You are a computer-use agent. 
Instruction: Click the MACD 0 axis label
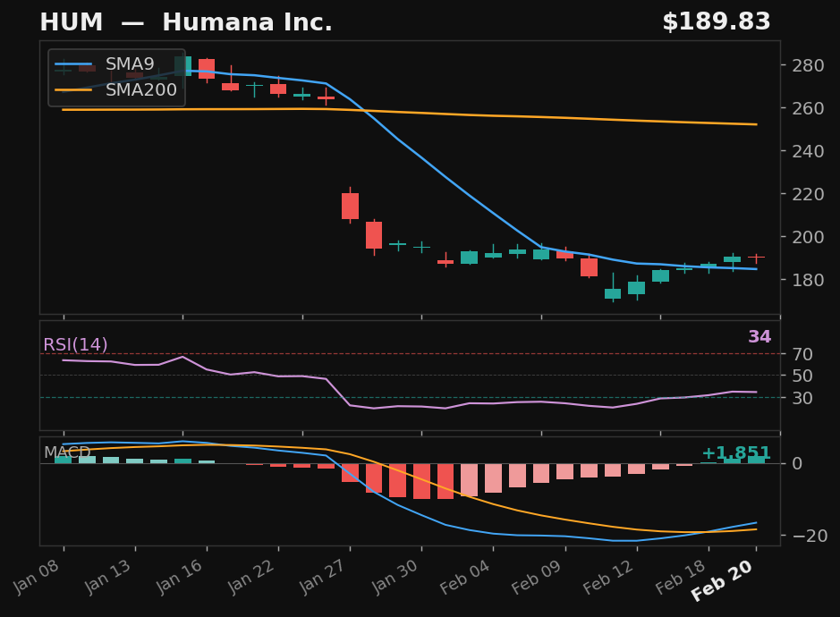[797, 463]
